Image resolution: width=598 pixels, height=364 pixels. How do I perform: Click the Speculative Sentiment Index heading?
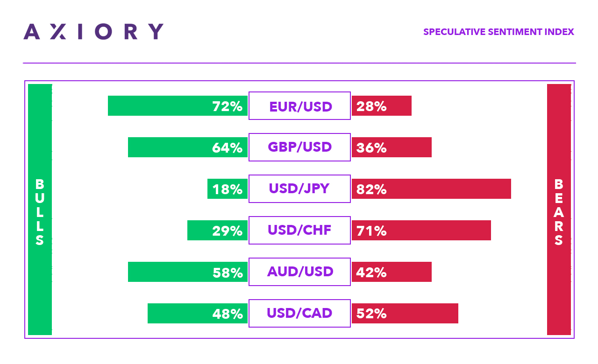click(498, 32)
